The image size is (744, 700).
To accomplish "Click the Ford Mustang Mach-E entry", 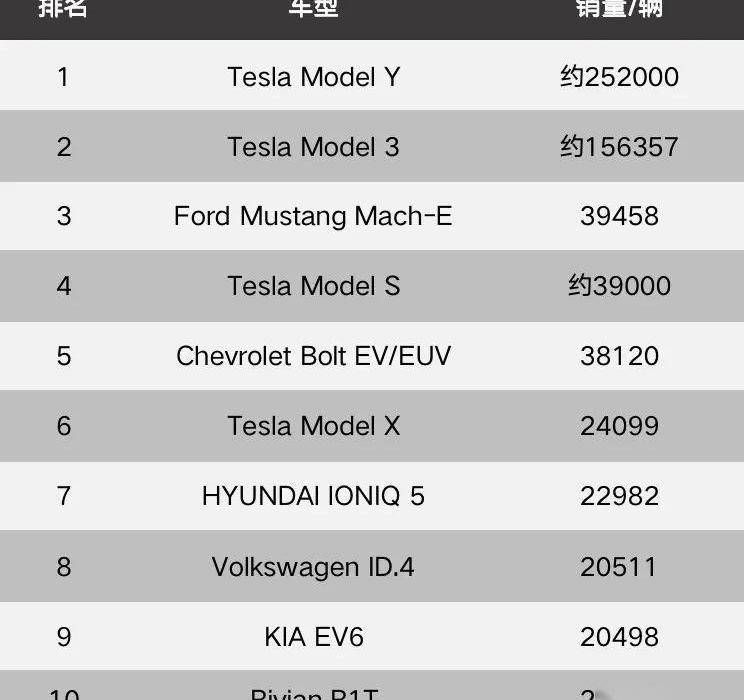I will tap(313, 216).
